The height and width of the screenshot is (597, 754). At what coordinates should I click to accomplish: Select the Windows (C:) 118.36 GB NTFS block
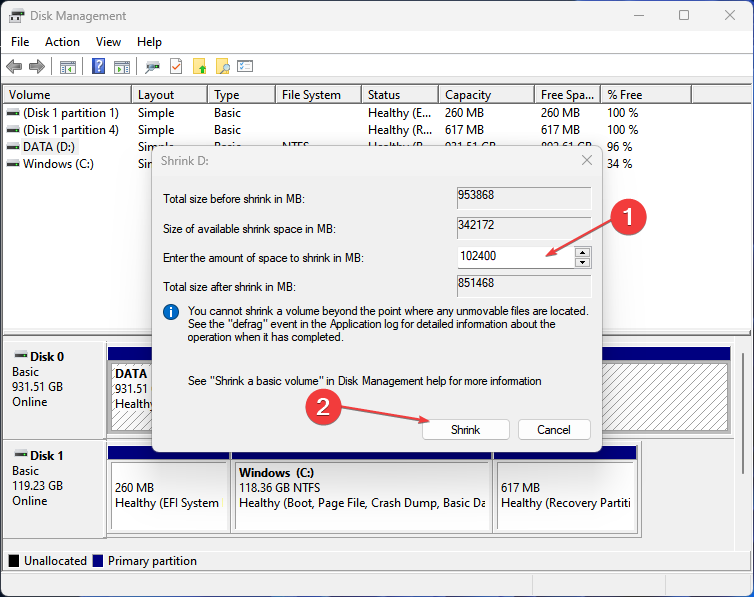(x=362, y=495)
